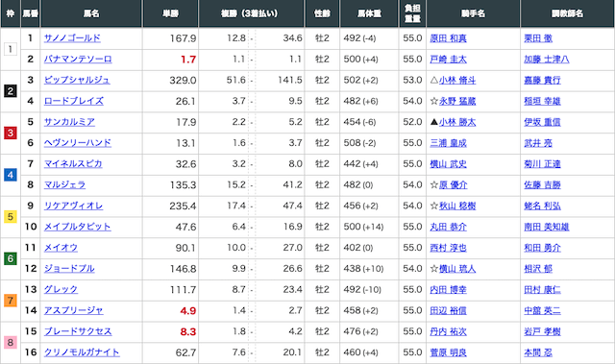Viewport: 615px width, 364px height.
Task: Open jockey link 永野 猛蔵
Action: click(457, 101)
